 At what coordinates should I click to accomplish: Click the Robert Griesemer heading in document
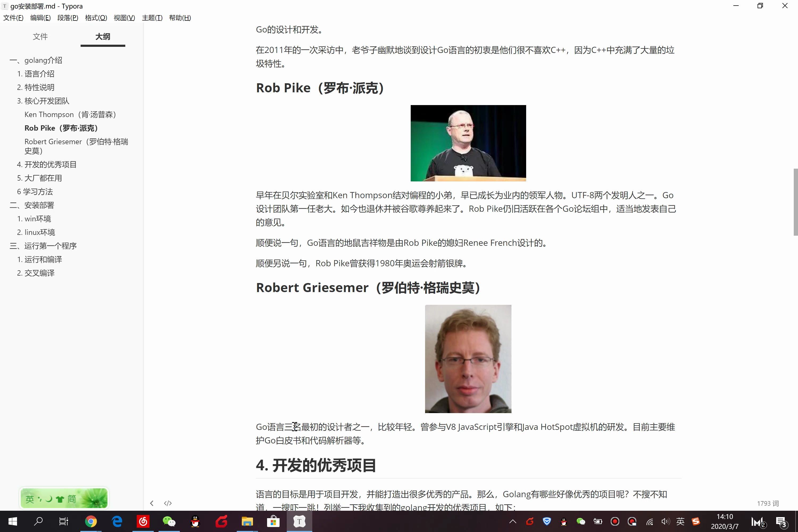[368, 288]
